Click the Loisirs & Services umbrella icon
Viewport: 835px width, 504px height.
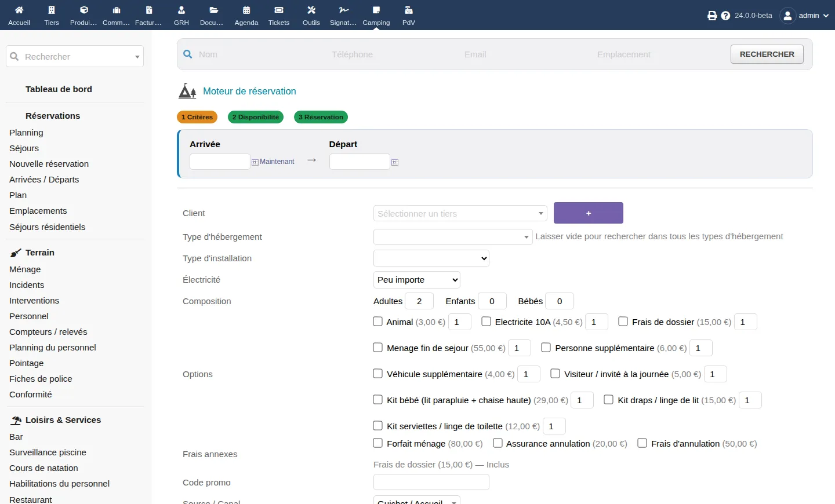16,420
